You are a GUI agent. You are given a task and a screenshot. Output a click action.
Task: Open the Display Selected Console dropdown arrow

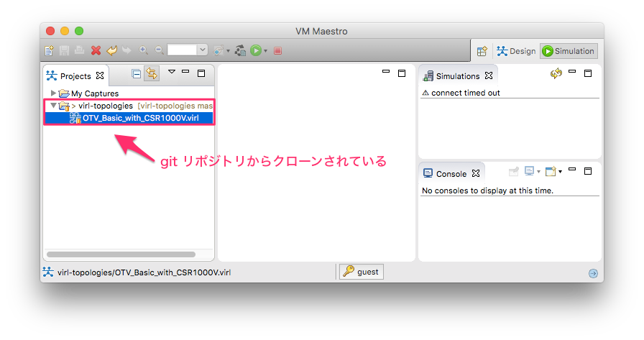click(538, 172)
